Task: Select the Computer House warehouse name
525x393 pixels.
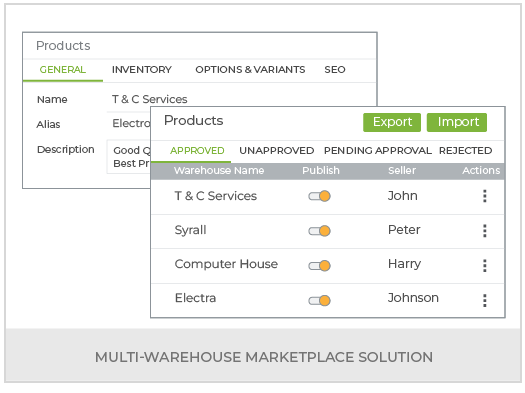Action: [226, 264]
